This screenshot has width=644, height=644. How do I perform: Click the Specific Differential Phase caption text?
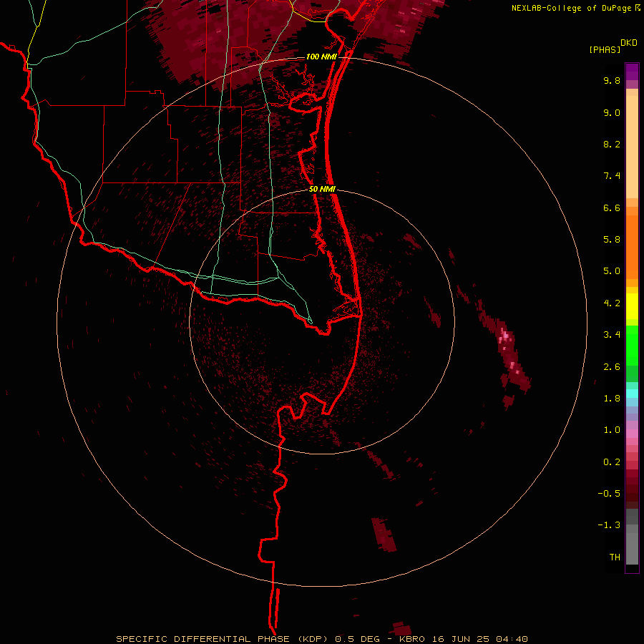[321, 639]
